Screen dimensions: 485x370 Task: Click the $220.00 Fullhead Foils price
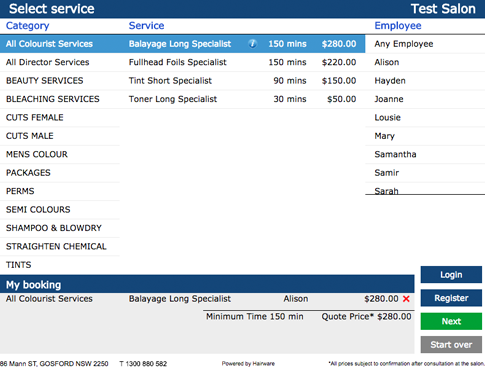click(339, 62)
